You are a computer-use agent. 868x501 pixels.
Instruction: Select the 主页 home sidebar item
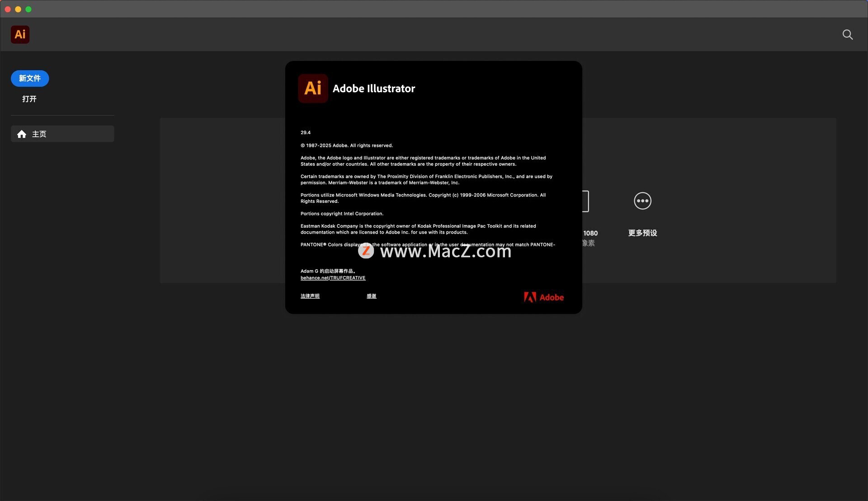(62, 134)
